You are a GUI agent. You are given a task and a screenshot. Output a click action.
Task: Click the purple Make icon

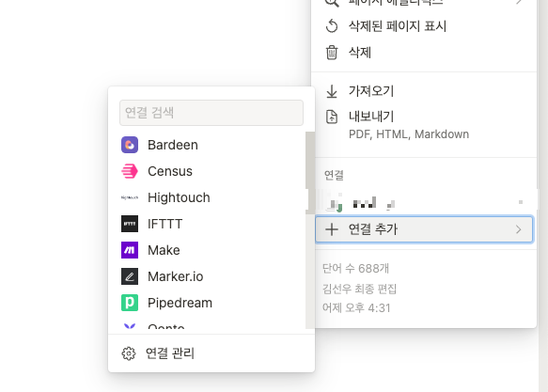(x=130, y=250)
